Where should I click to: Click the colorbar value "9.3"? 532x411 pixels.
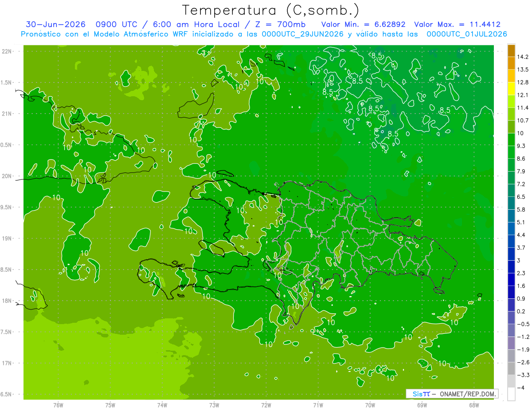point(522,146)
